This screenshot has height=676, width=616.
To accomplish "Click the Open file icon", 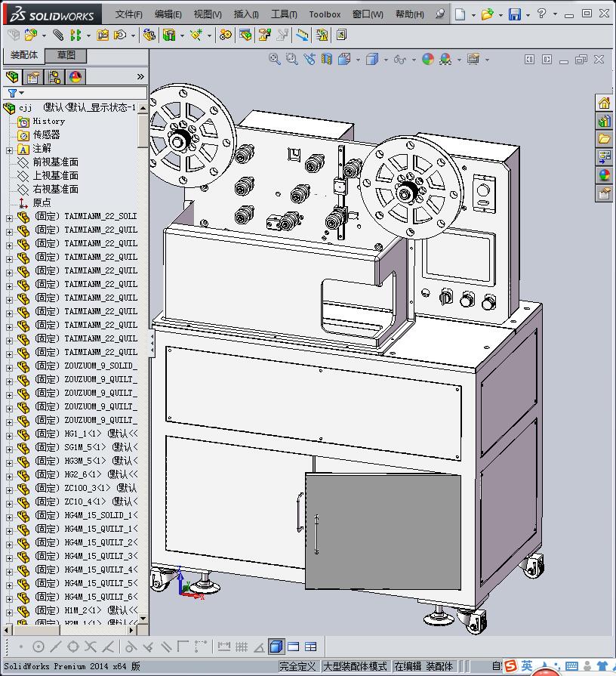I will pyautogui.click(x=487, y=14).
